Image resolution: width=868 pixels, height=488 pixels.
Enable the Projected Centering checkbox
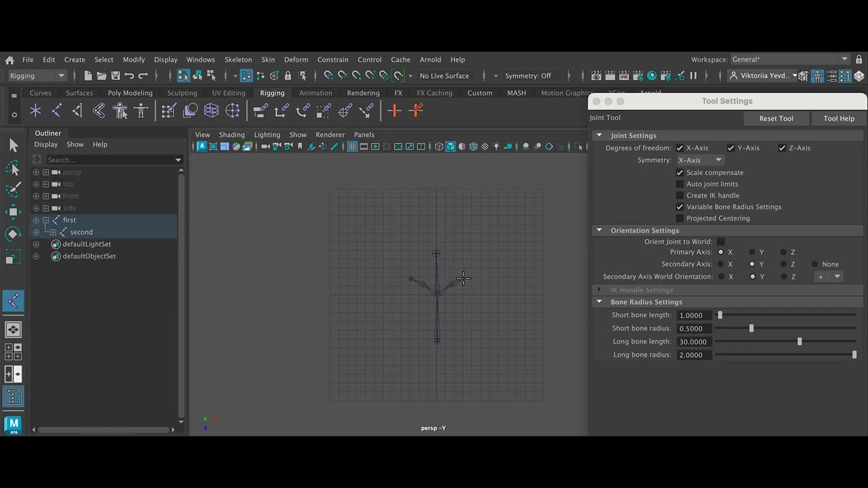pyautogui.click(x=679, y=219)
